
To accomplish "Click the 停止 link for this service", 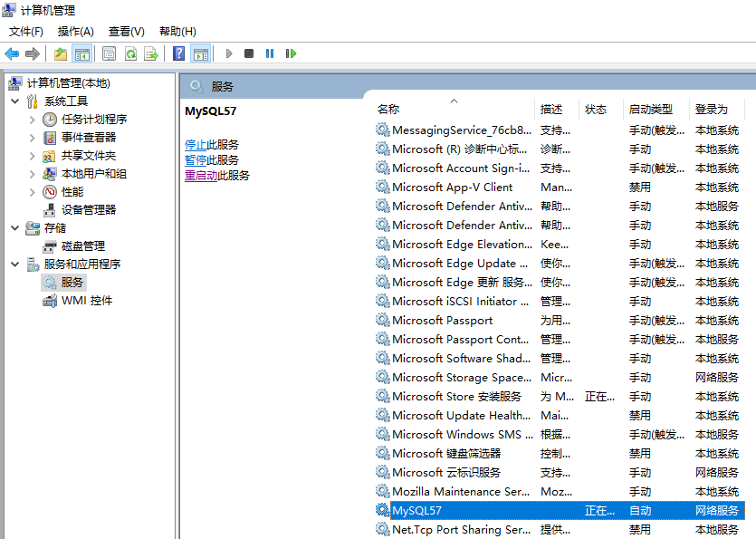I will point(196,145).
